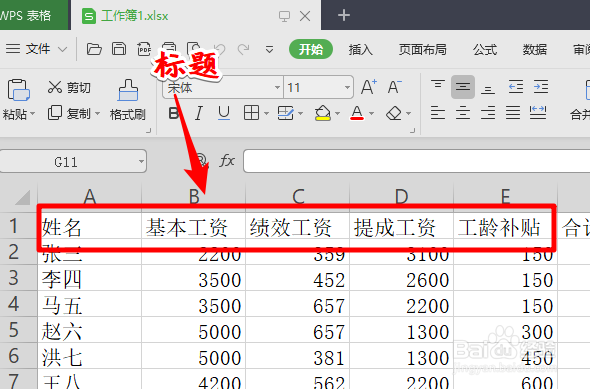
Task: Click the 剪切 cut button
Action: [x=69, y=87]
